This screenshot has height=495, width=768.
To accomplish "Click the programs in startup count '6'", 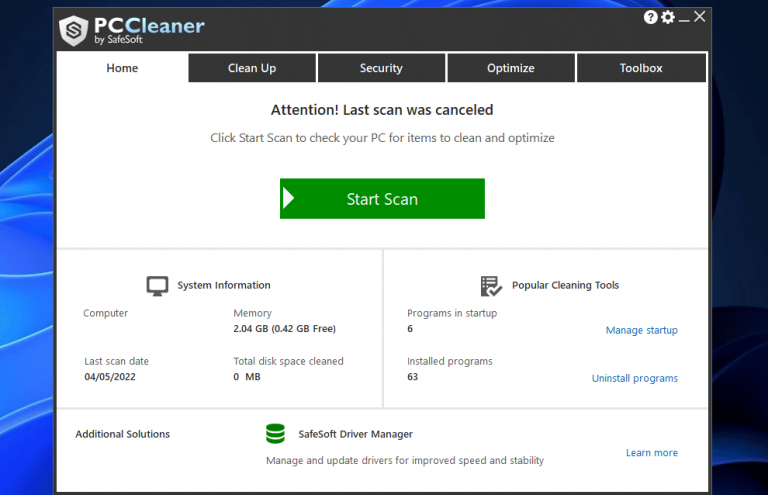I will coord(410,329).
